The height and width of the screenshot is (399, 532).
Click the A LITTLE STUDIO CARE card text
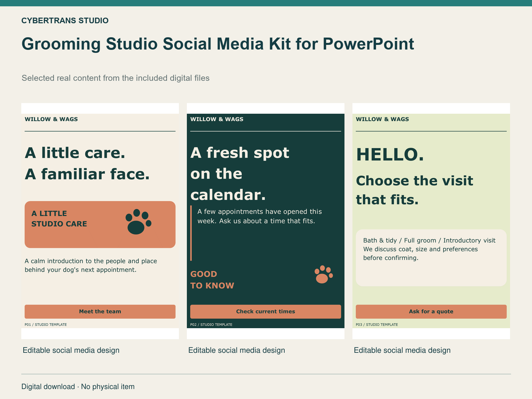59,218
